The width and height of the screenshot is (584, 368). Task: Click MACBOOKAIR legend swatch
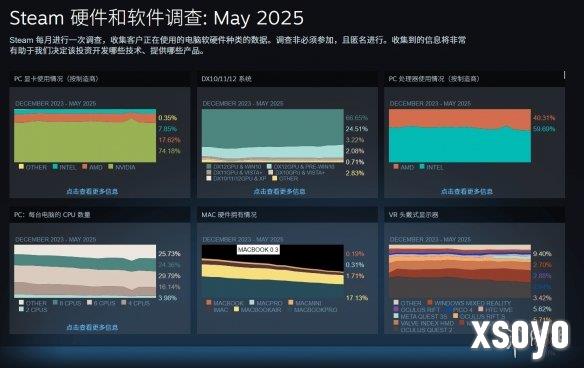pos(236,309)
